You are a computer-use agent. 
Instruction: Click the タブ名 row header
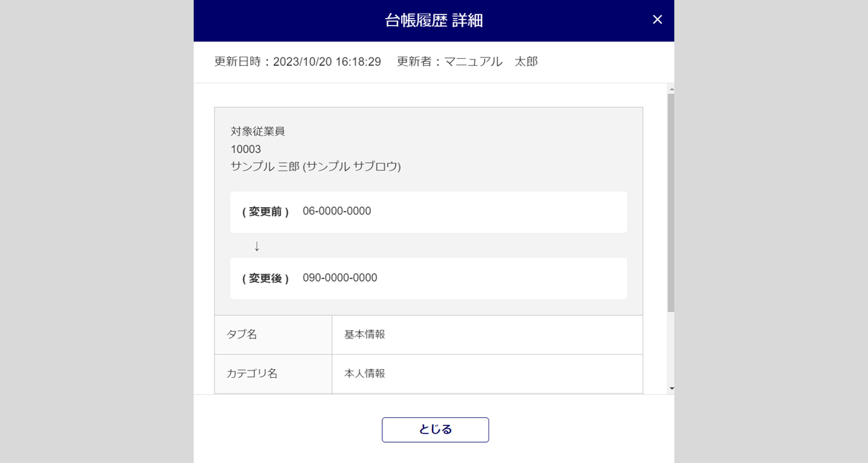coord(242,335)
